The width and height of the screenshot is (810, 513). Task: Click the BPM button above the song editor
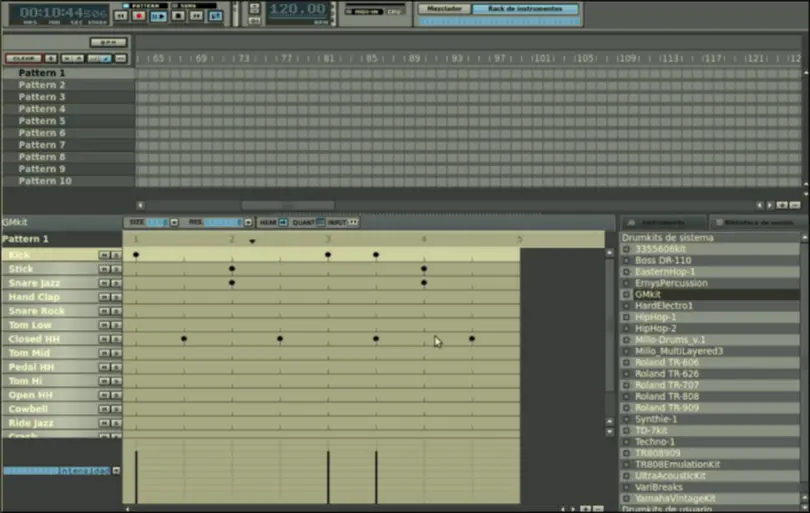point(107,42)
